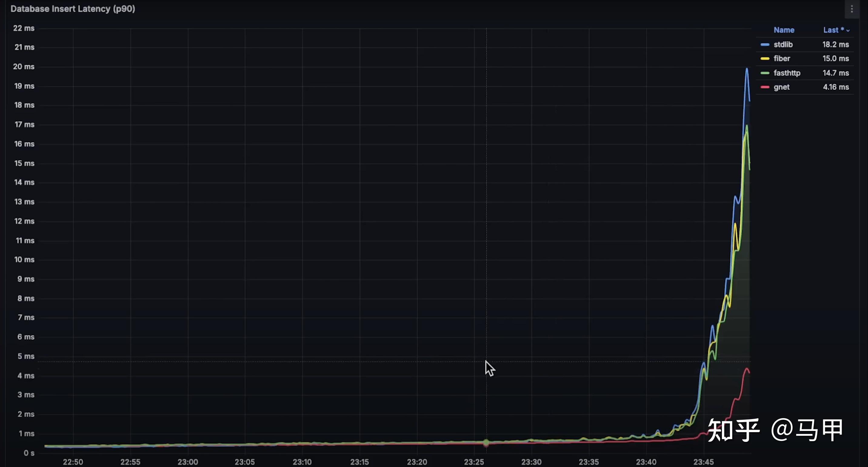
Task: Click the Last column sort chevron
Action: (848, 31)
